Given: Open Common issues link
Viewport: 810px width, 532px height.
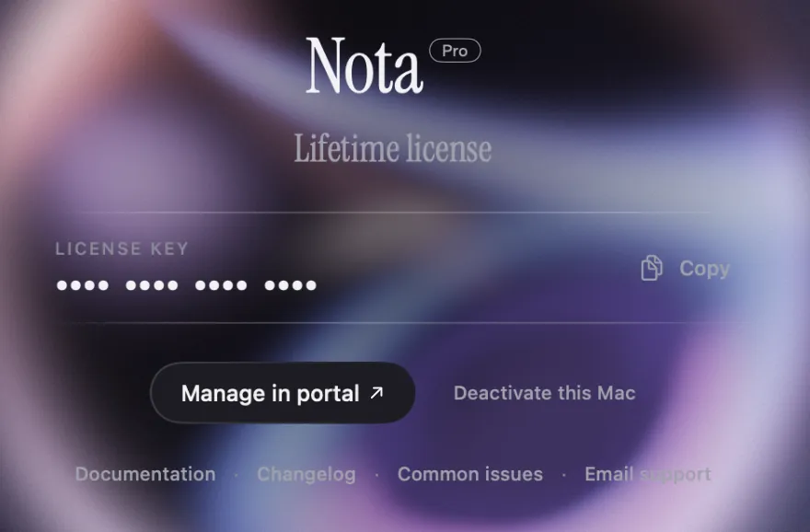Looking at the screenshot, I should (x=470, y=474).
